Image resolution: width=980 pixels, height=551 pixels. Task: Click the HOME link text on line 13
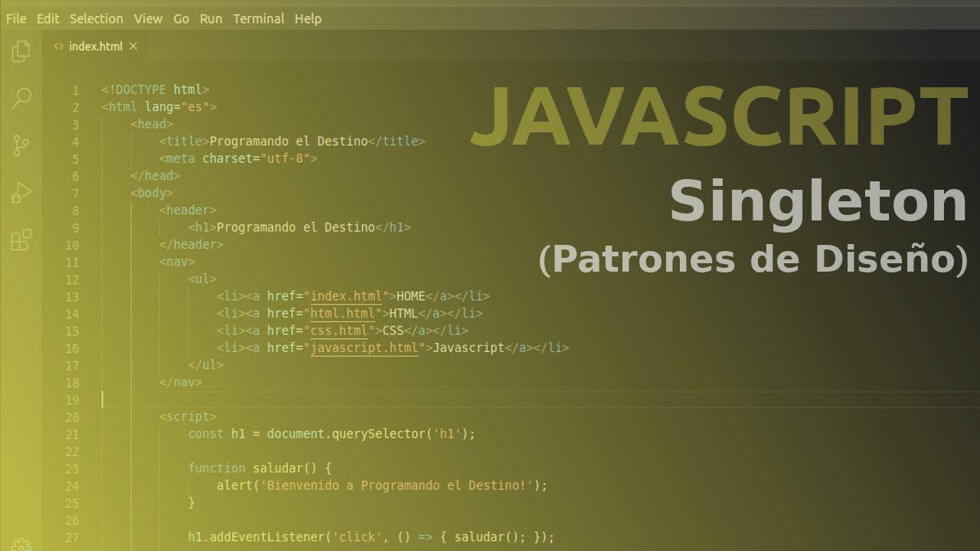pyautogui.click(x=411, y=296)
